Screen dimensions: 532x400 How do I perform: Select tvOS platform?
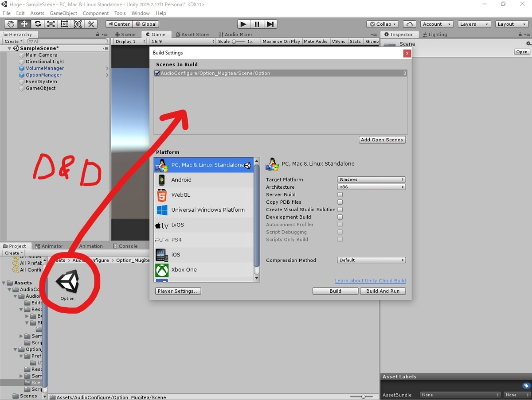tap(204, 225)
